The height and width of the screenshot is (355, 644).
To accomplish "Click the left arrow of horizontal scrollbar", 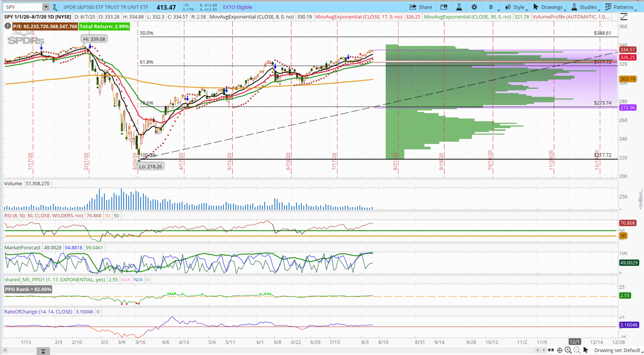I will (x=5, y=350).
